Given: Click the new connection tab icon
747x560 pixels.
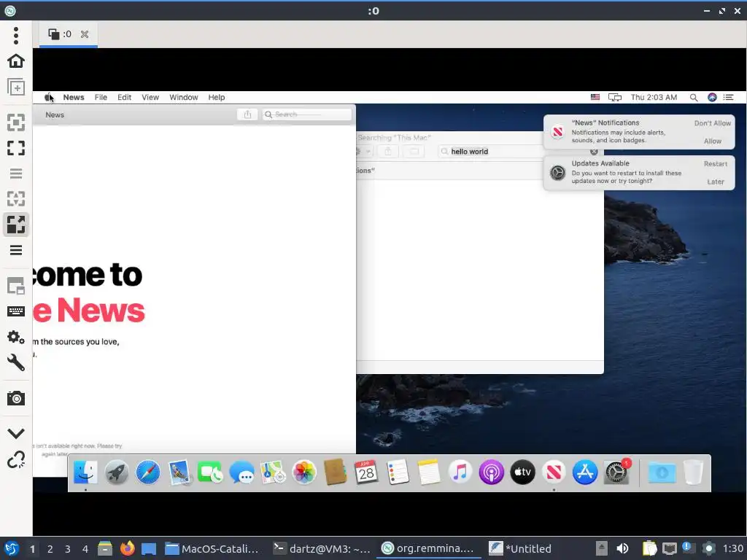Looking at the screenshot, I should point(16,87).
